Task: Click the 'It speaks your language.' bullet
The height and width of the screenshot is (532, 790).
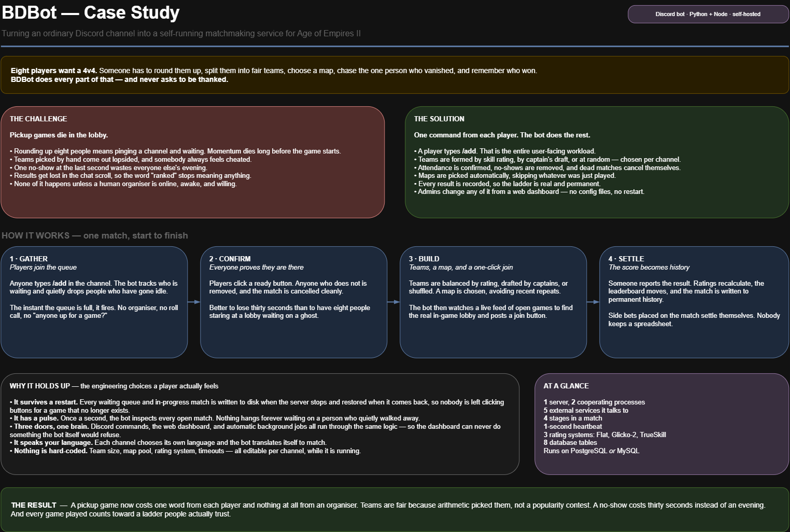Action: tap(168, 443)
